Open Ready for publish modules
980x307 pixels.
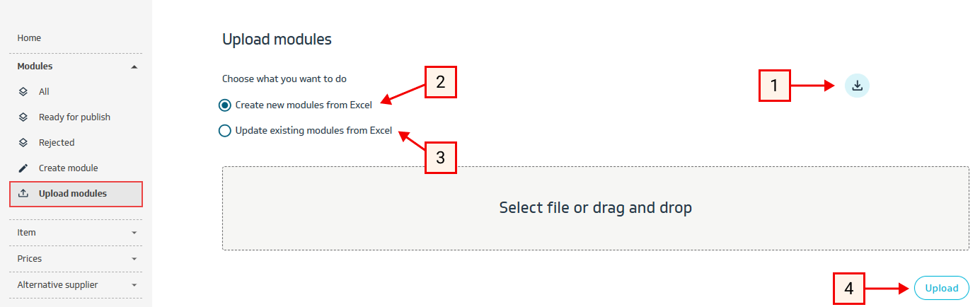74,117
